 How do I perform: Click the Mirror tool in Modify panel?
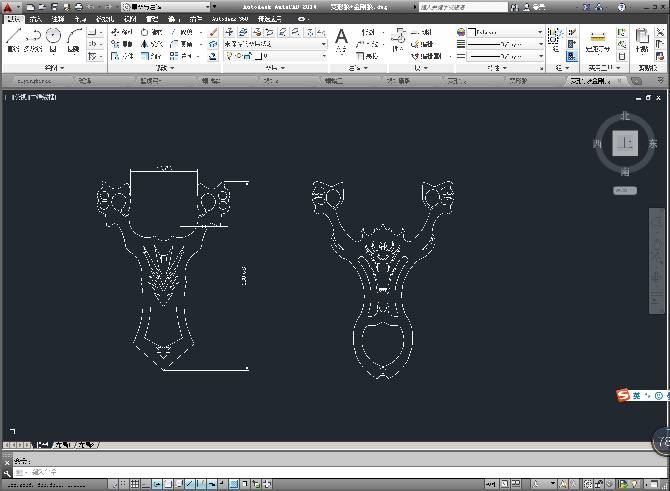pos(151,44)
